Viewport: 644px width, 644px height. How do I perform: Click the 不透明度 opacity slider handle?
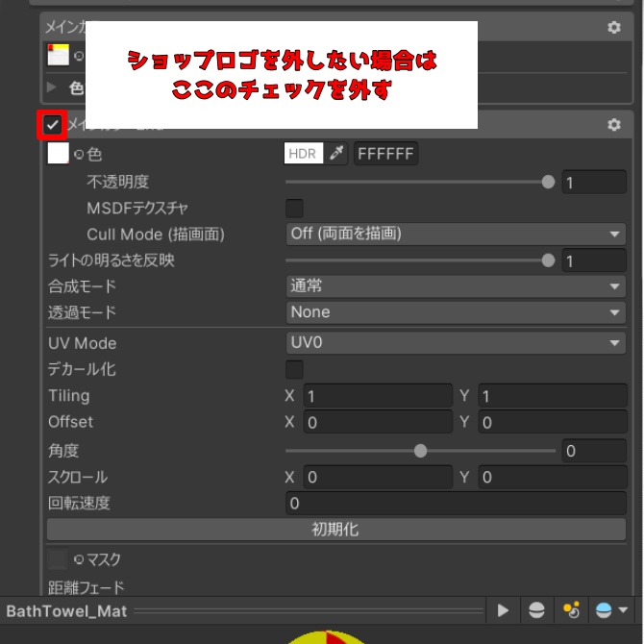[548, 182]
